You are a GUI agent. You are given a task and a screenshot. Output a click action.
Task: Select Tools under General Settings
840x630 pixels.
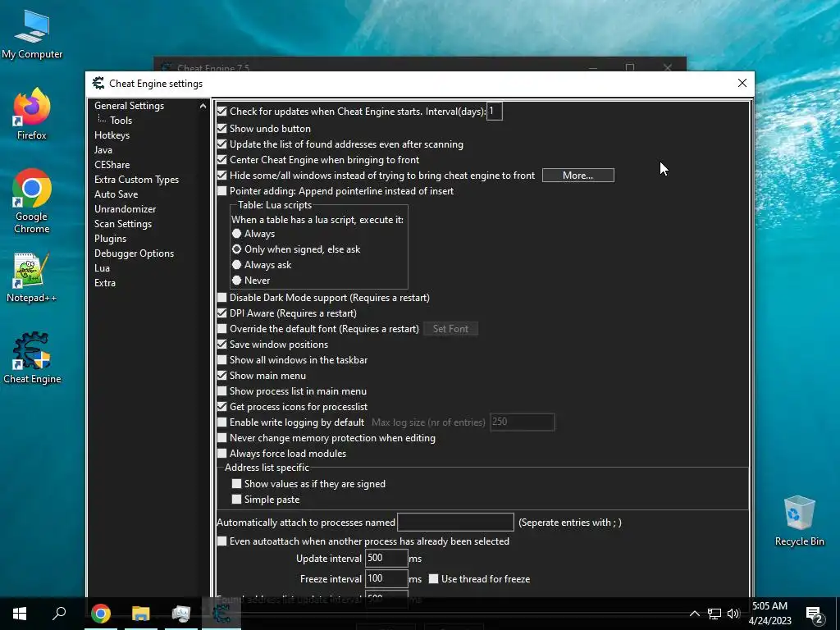(x=121, y=121)
